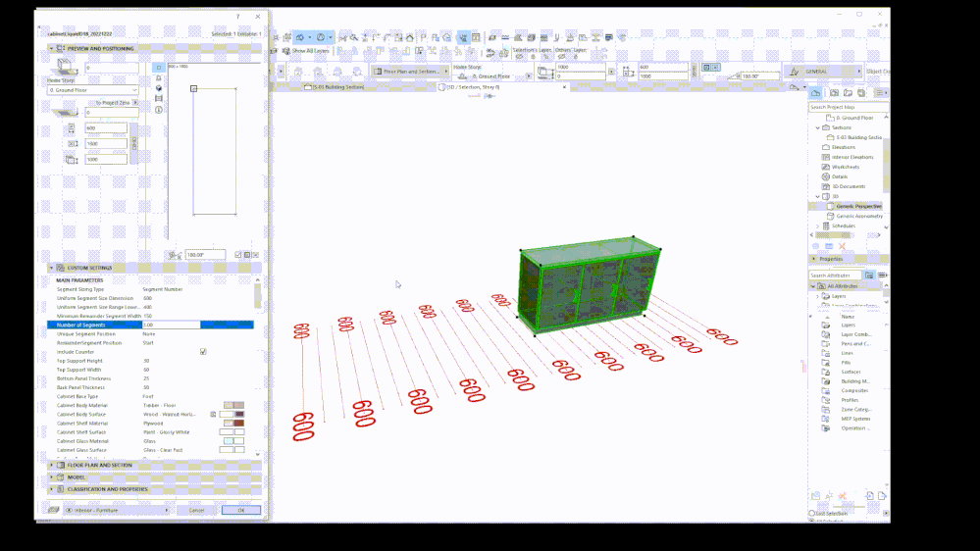Select Generic Axonometry in Project Map
Screen dimensions: 980x551
pos(860,216)
